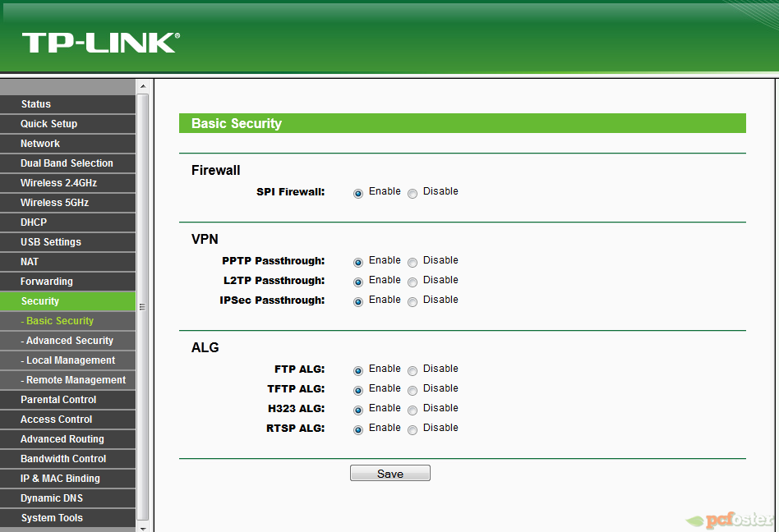Enable IPSec Passthrough

point(358,302)
